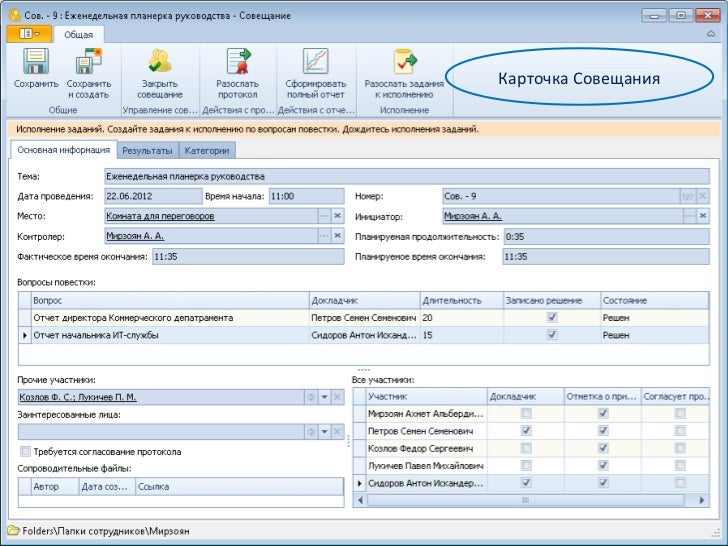Clear the Инициатор field with X icon
Viewport: 728px width, 546px height.
click(x=701, y=216)
